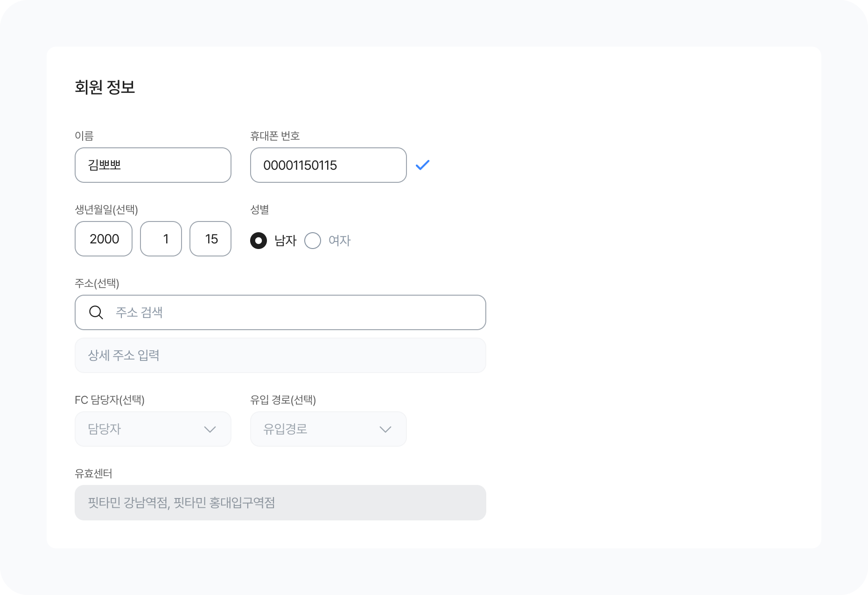Click the chevron in 담당자 dropdown
This screenshot has height=595, width=868.
click(210, 429)
